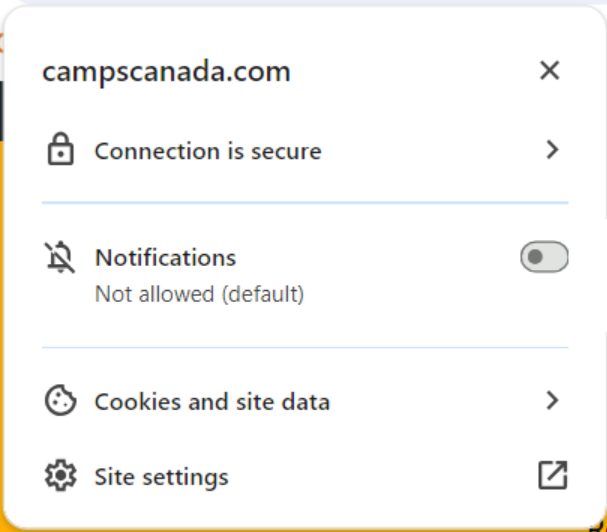Open the Site settings link

point(161,477)
